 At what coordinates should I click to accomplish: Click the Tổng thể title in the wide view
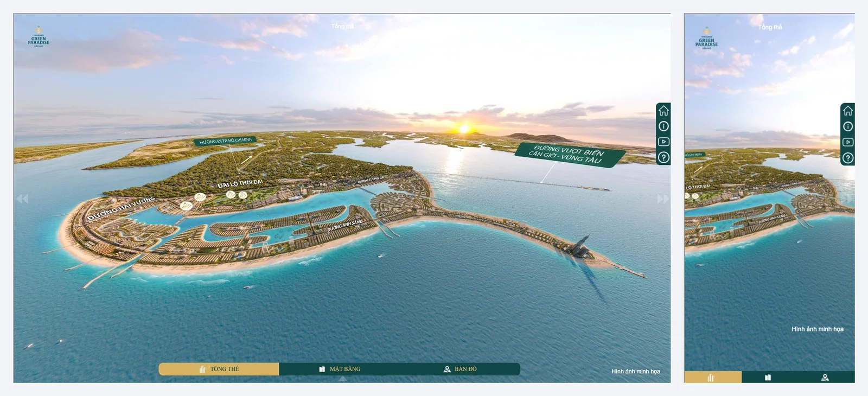(342, 26)
